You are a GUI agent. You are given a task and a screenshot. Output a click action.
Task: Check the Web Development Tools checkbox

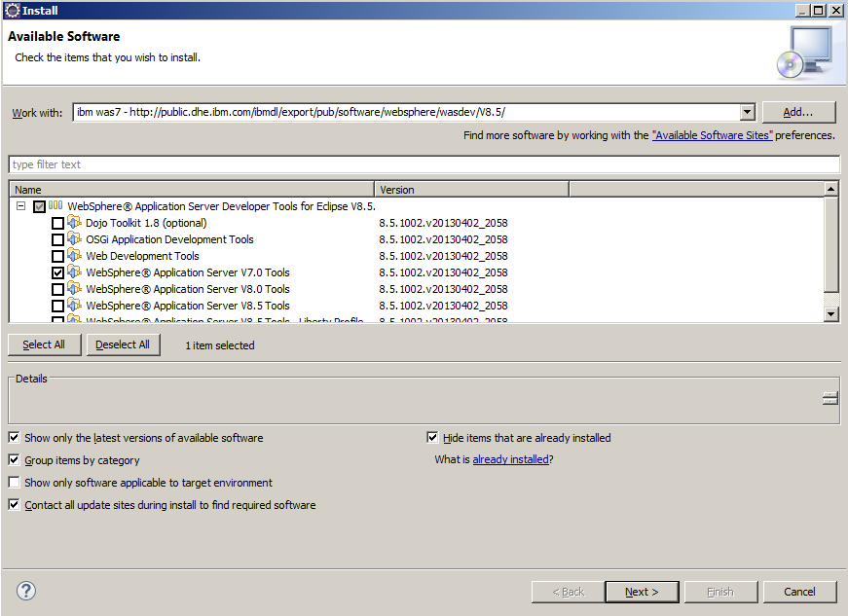(57, 256)
